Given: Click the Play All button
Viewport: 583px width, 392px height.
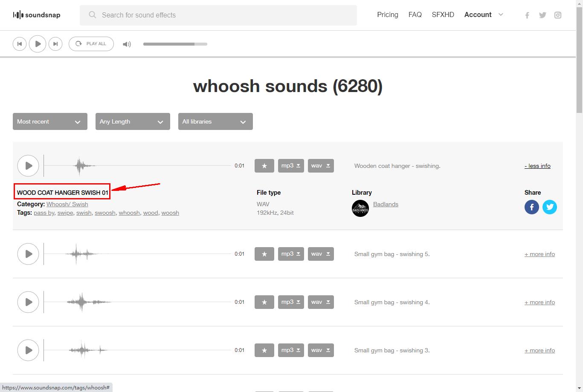Looking at the screenshot, I should tap(91, 44).
